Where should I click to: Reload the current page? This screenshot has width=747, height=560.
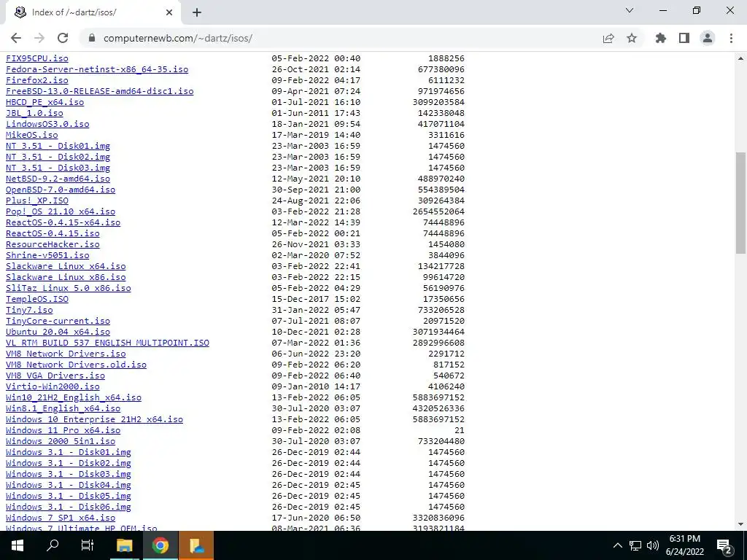[63, 38]
